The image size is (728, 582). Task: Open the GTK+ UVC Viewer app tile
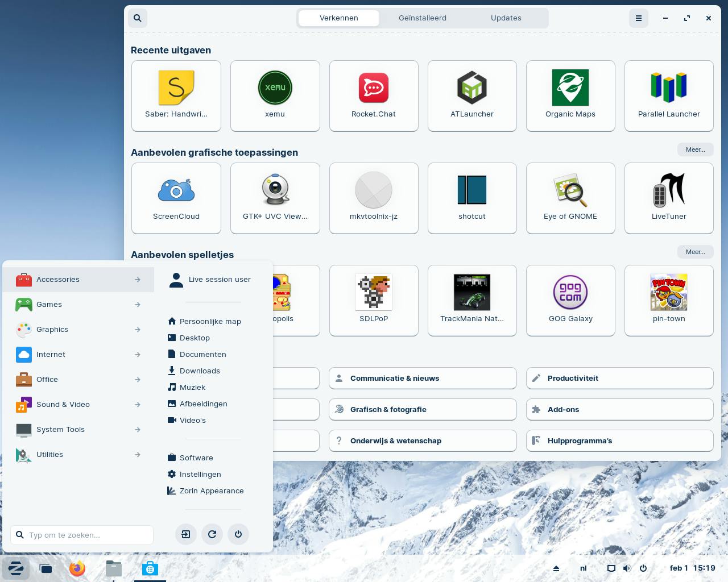(x=275, y=198)
